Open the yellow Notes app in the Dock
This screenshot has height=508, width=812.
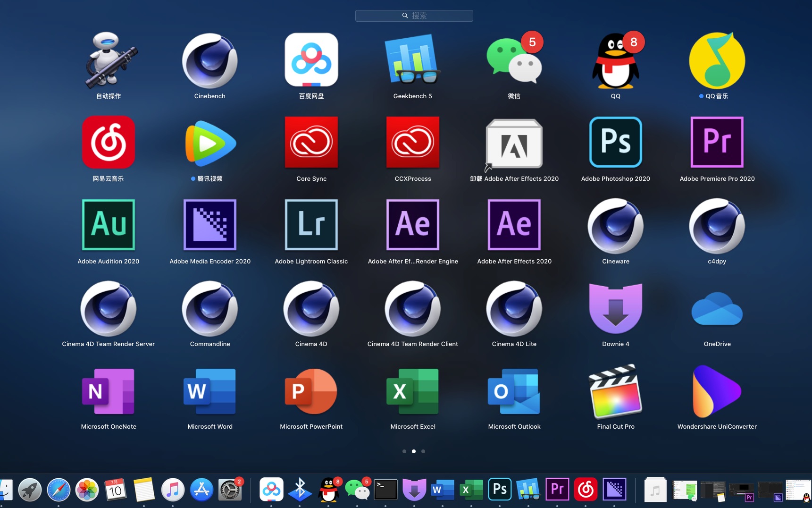click(x=144, y=490)
